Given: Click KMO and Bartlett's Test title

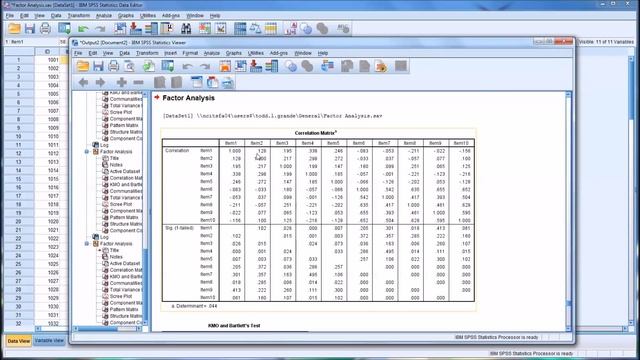Looking at the screenshot, I should pos(234,326).
